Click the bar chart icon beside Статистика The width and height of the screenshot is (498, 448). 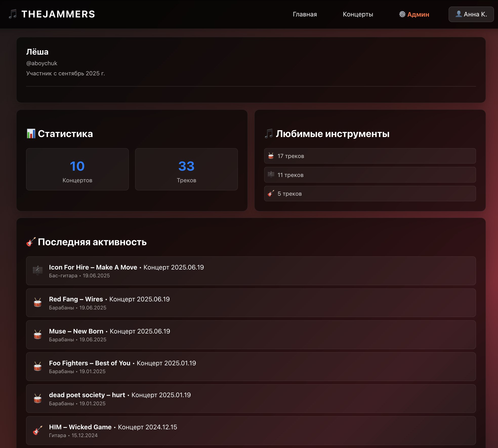[31, 133]
